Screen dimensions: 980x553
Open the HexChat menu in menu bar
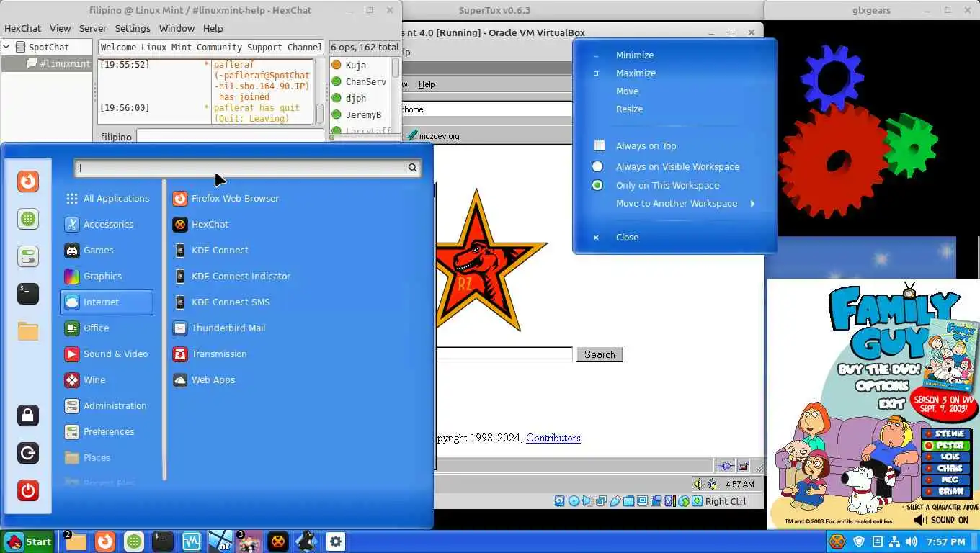[x=22, y=28]
